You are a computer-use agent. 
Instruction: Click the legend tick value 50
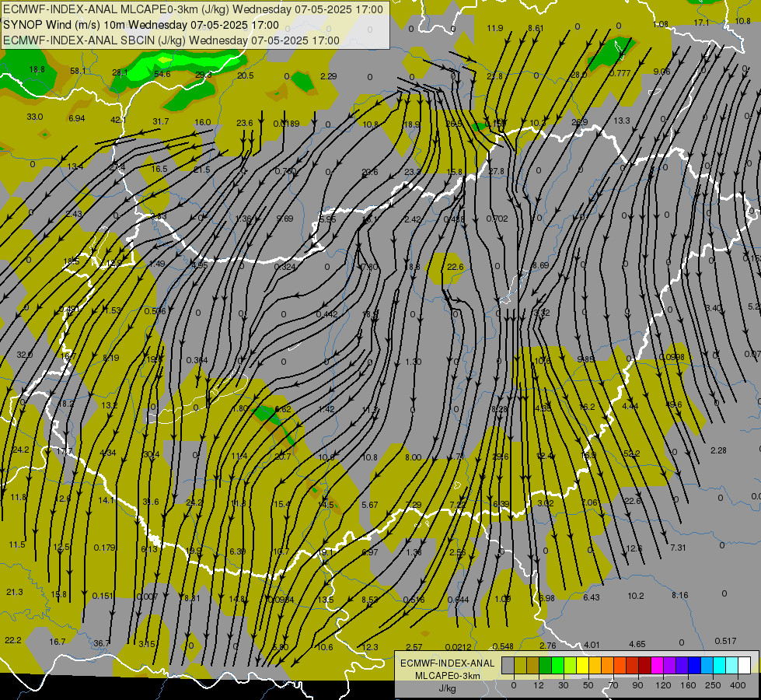[588, 685]
